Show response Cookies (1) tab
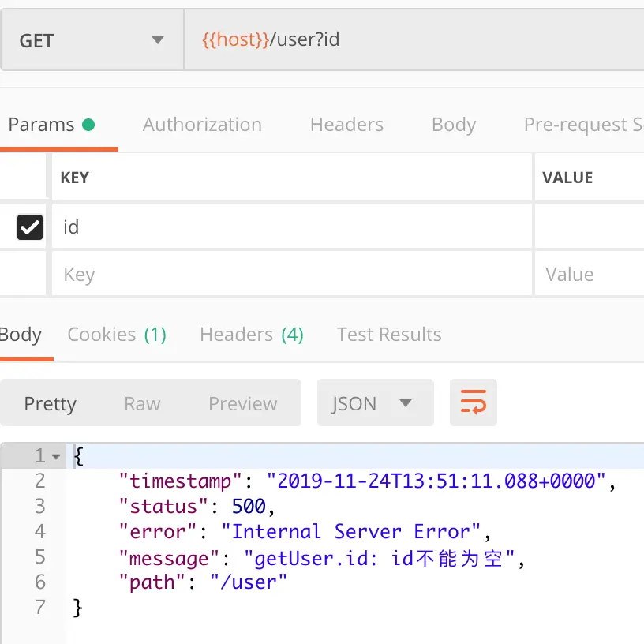Screen dimensions: 644x644 117,335
